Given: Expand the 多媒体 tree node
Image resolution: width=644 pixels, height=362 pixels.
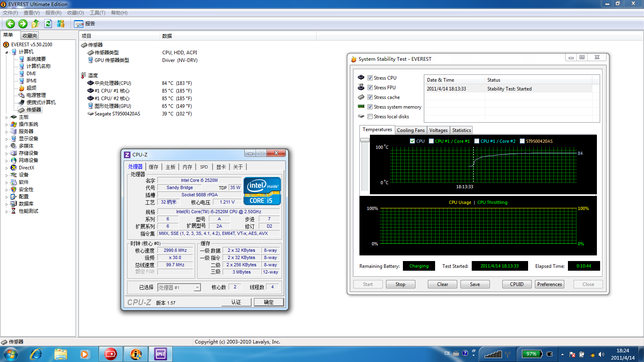Looking at the screenshot, I should (6, 146).
